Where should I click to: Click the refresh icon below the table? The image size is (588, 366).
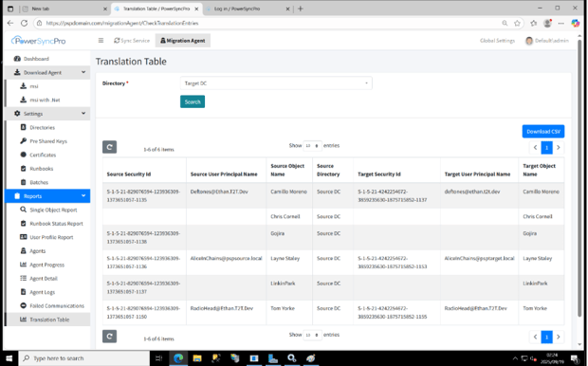pyautogui.click(x=109, y=337)
